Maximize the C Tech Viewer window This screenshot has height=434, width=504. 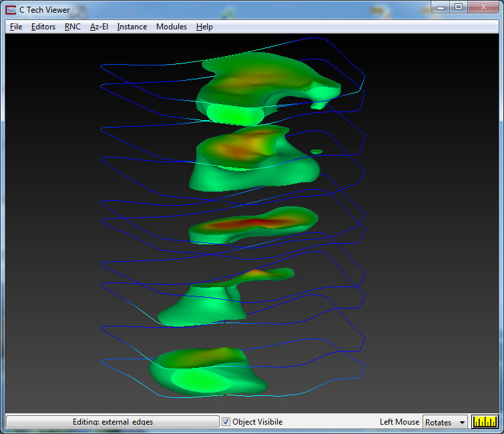coord(459,7)
